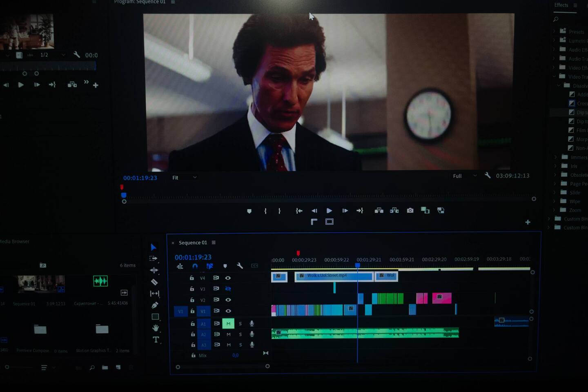Switch to the Media Browser tab

coord(15,241)
